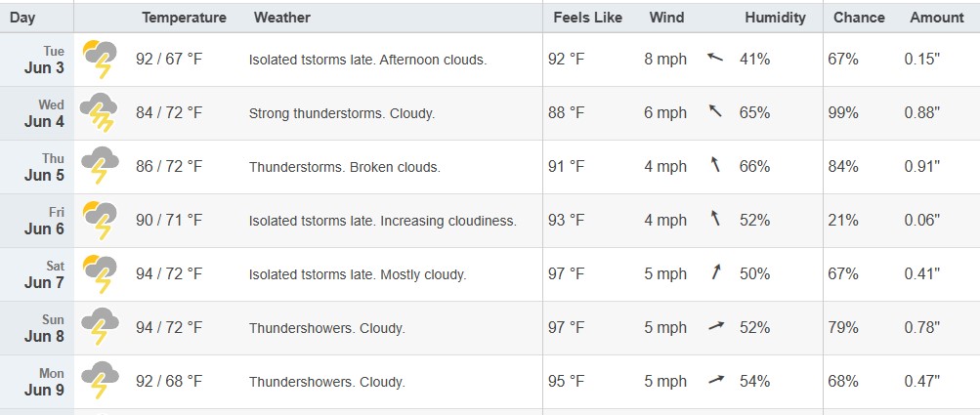Click the 99% precipitation chance value
The height and width of the screenshot is (415, 980).
coord(843,113)
